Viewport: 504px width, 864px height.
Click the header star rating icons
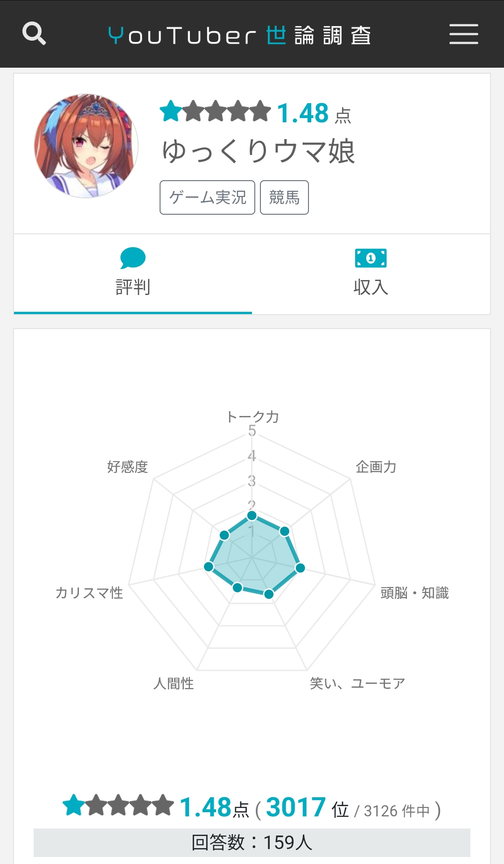tap(216, 112)
